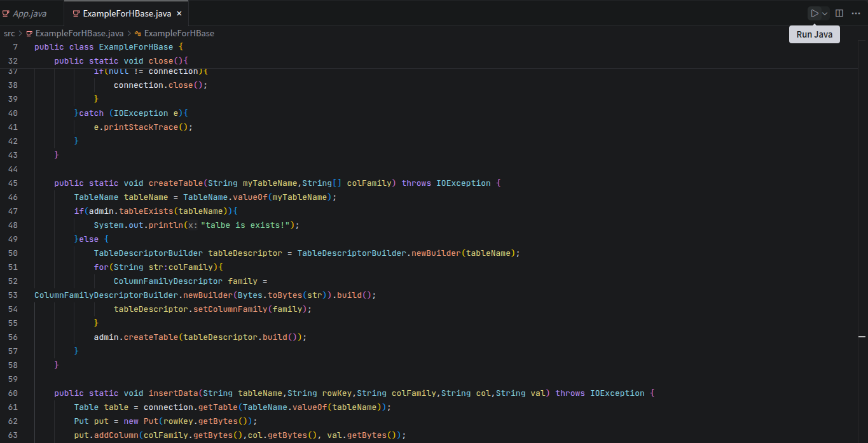
Task: Click the tableExists method call
Action: (146, 211)
